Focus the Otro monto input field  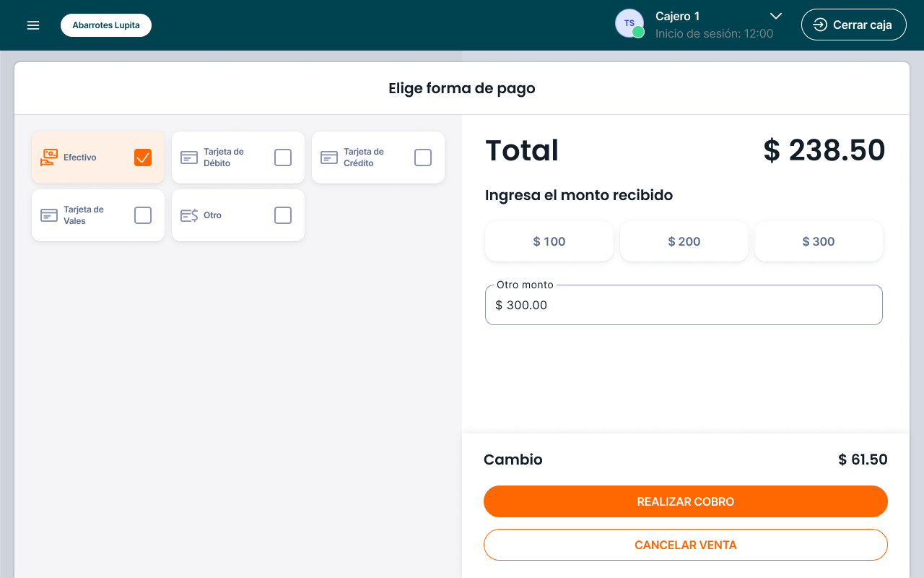(684, 305)
